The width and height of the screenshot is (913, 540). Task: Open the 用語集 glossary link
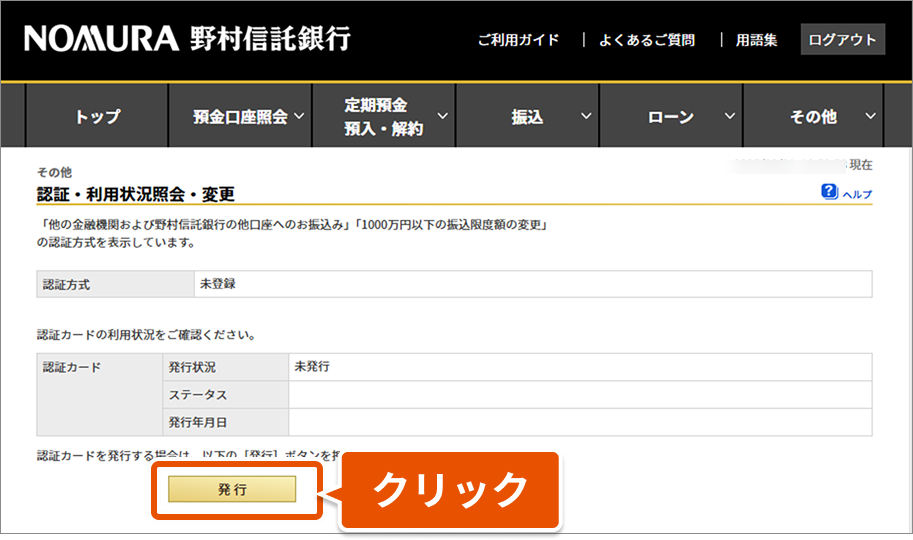tap(756, 40)
